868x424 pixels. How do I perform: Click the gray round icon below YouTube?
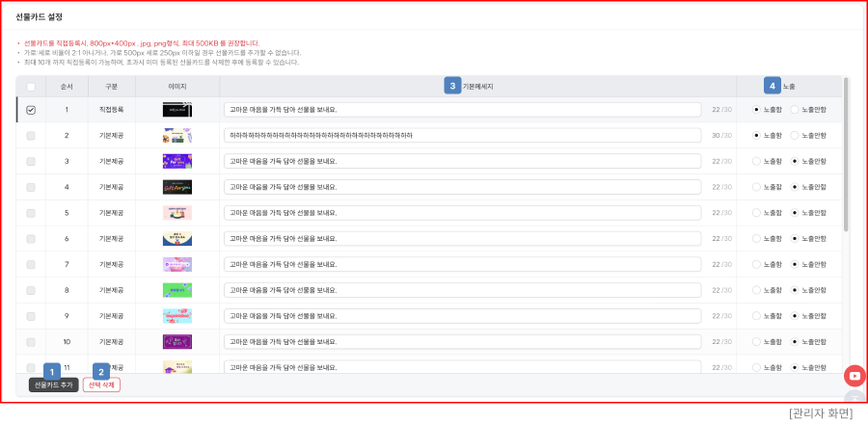[854, 398]
